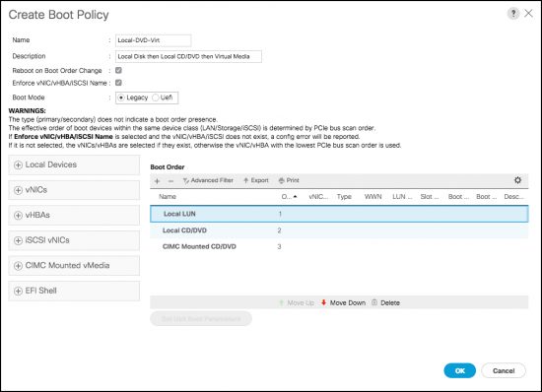Click Print in Boot Order toolbar
Viewport: 542px width, 392px height.
(289, 180)
